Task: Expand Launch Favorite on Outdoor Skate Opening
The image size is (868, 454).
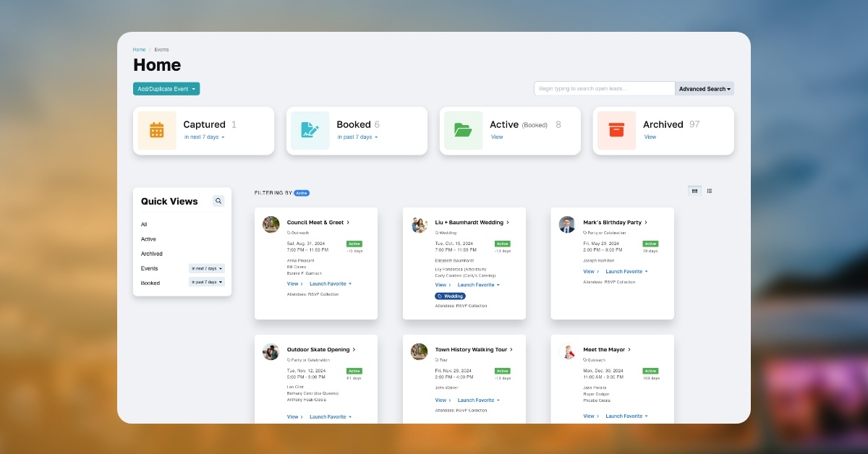Action: click(x=331, y=416)
